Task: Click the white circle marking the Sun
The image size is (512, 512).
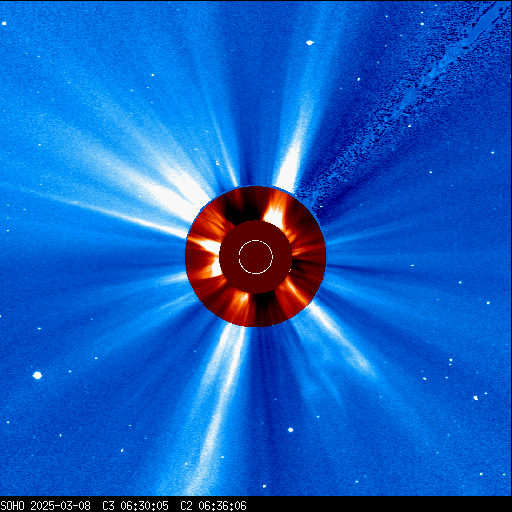Action: click(256, 257)
